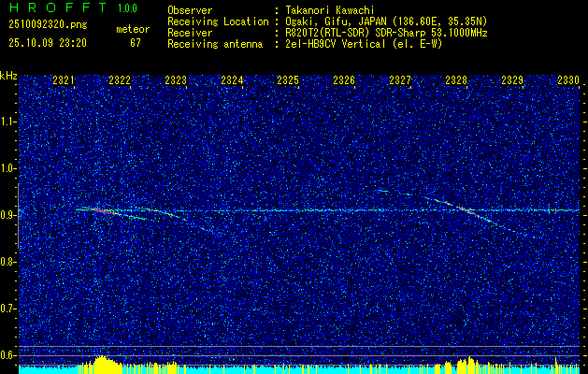Click the yellow power peaks below 2328

coord(466,365)
